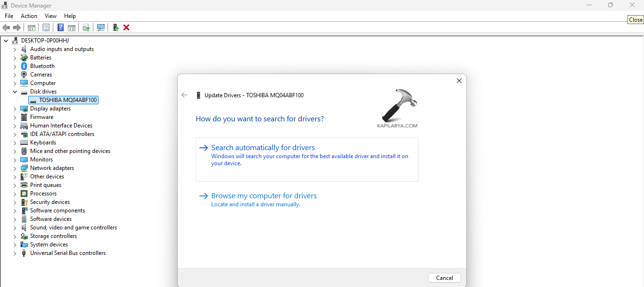Click the Back navigation arrow icon
Image resolution: width=644 pixels, height=287 pixels.
(6, 27)
